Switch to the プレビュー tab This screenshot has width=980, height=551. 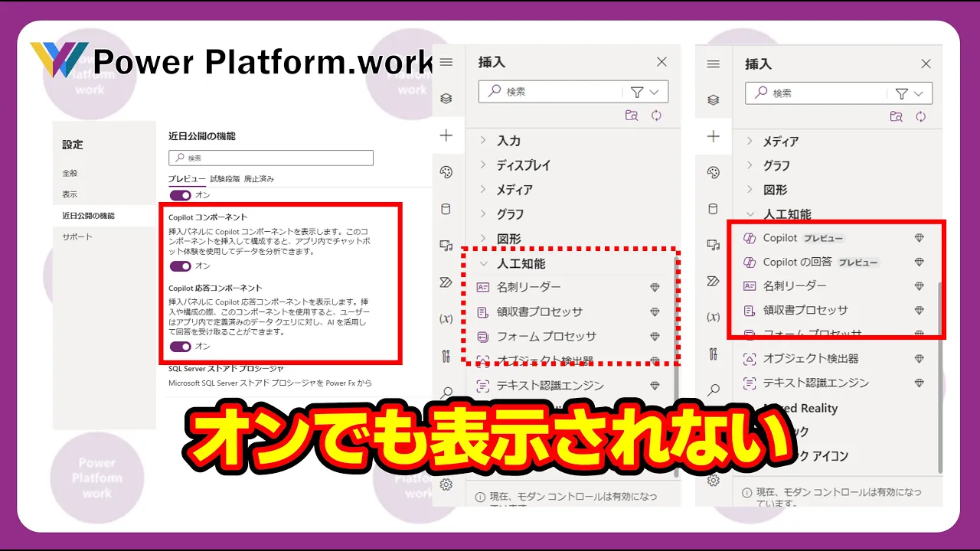tap(187, 178)
